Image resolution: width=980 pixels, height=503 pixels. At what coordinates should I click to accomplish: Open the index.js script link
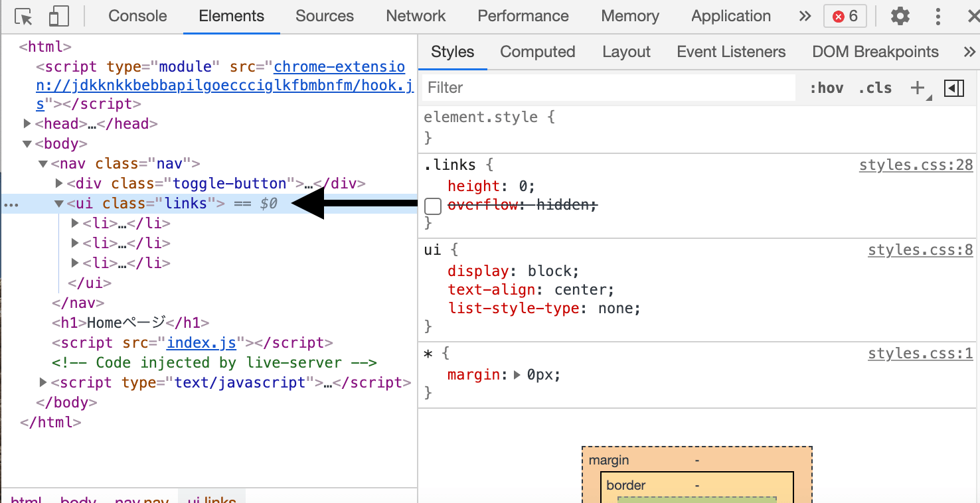(201, 342)
